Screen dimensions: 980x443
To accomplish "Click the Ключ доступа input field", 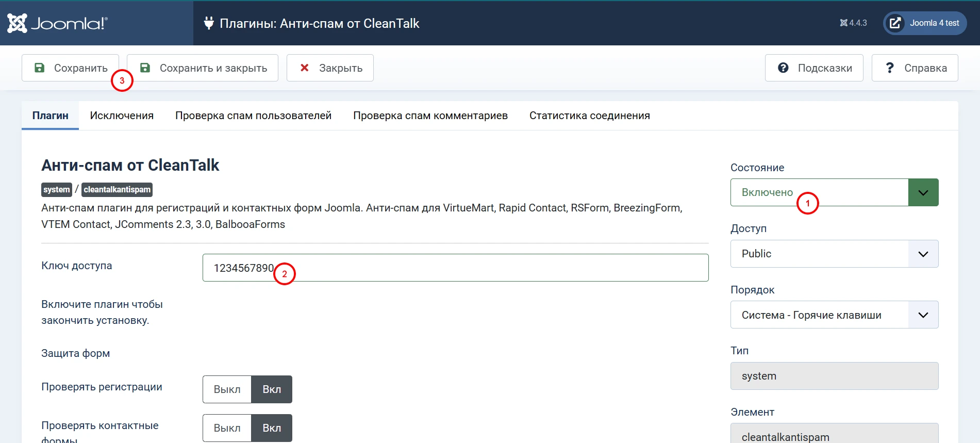I will [x=455, y=268].
